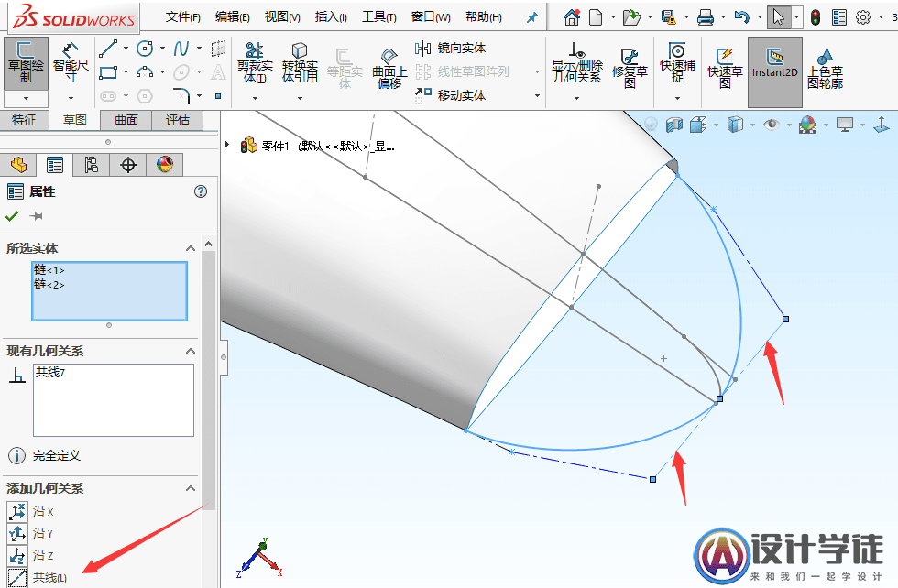The height and width of the screenshot is (588, 898).
Task: Toggle hide/show items eye icon in view toolbar
Action: [772, 125]
